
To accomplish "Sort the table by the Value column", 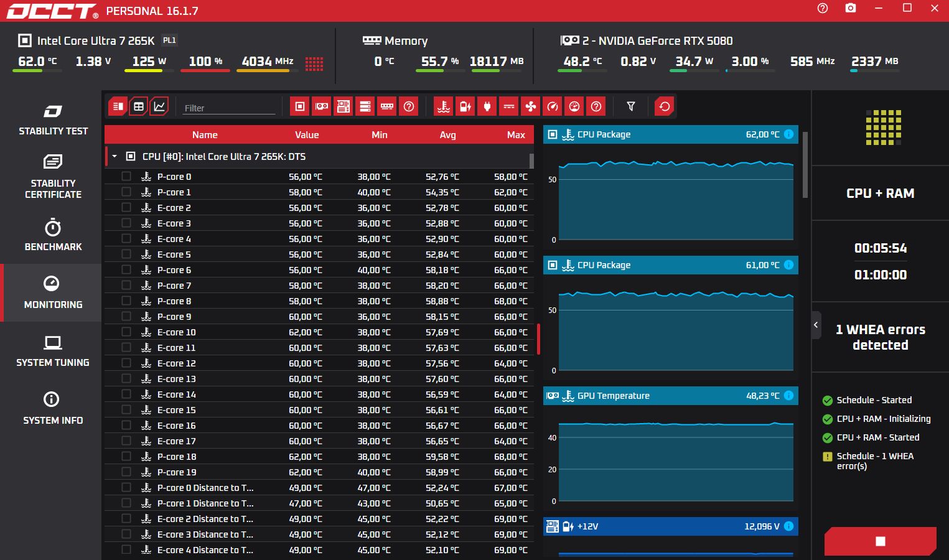I will point(307,135).
